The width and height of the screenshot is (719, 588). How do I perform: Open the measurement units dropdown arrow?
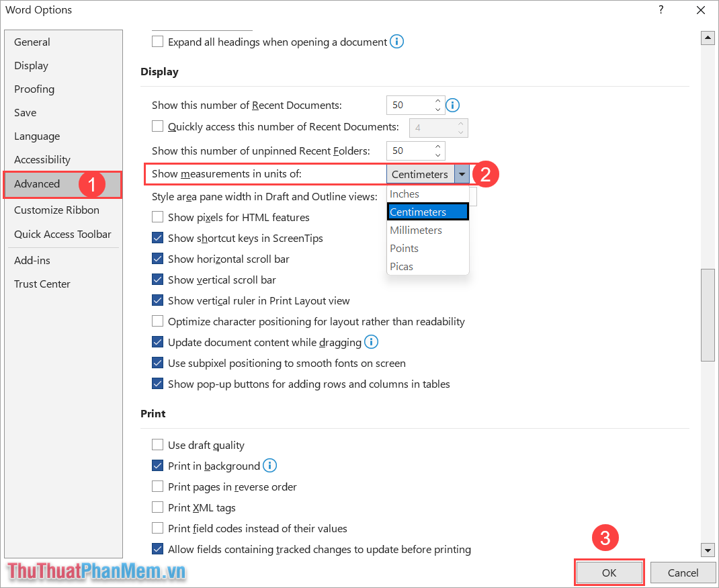[x=462, y=174]
